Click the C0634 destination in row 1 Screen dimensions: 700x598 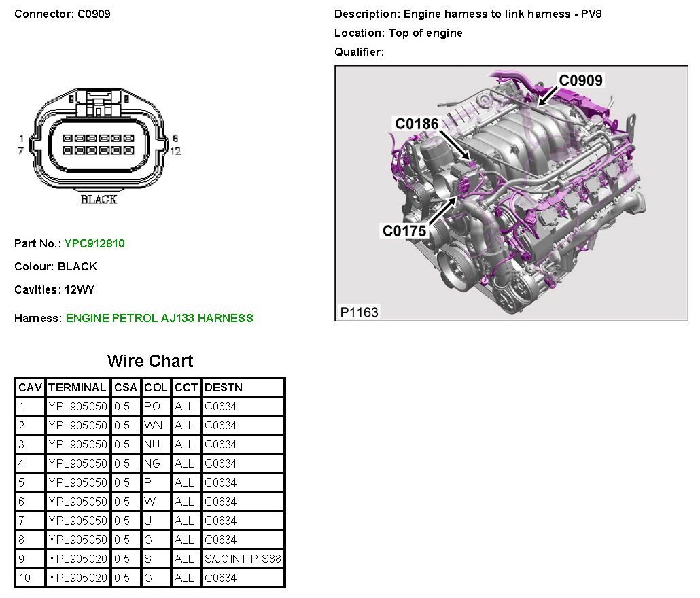[243, 406]
